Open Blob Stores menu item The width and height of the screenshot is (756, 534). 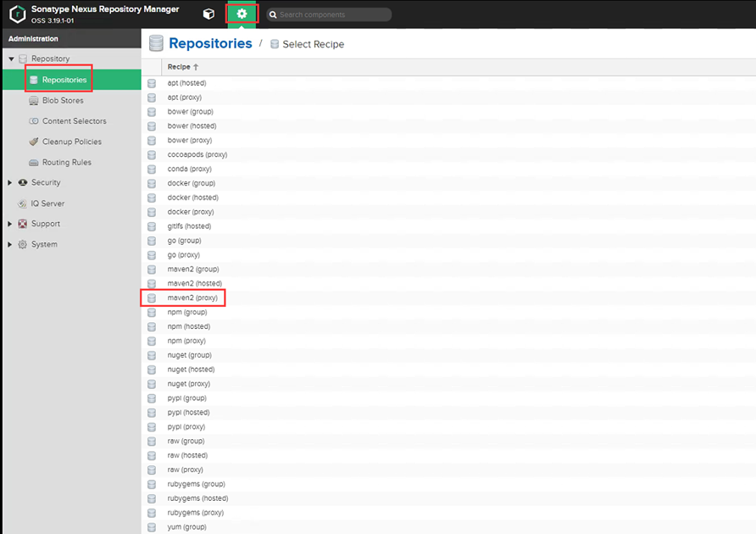[63, 101]
